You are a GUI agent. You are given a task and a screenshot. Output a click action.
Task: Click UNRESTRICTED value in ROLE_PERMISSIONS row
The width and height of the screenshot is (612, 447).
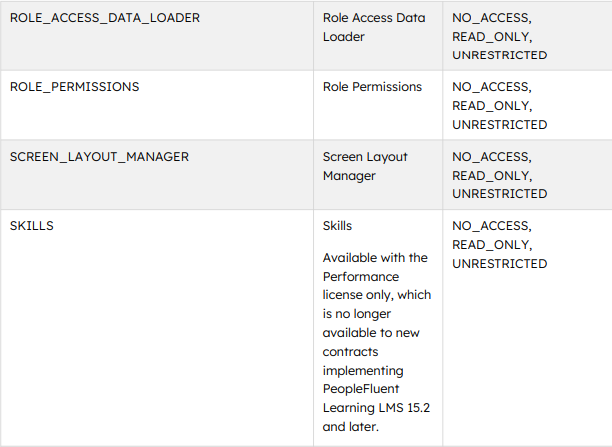coord(500,125)
